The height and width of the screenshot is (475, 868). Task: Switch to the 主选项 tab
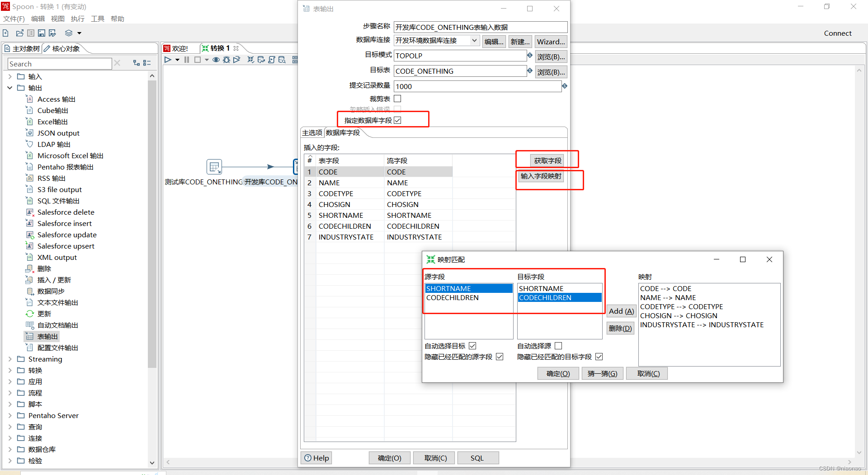[312, 132]
